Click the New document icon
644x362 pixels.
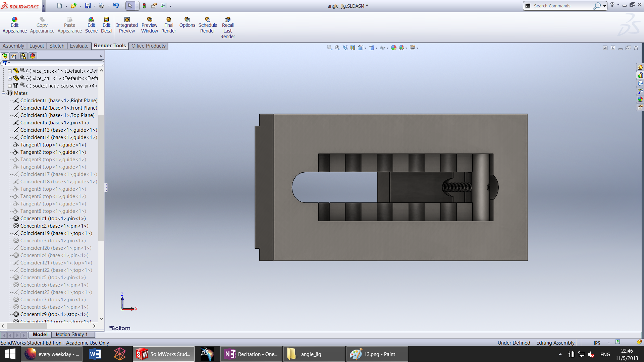pos(59,6)
